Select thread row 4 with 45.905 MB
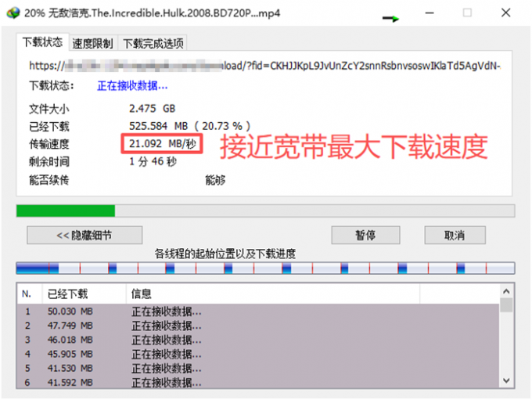This screenshot has width=532, height=400. click(x=258, y=354)
